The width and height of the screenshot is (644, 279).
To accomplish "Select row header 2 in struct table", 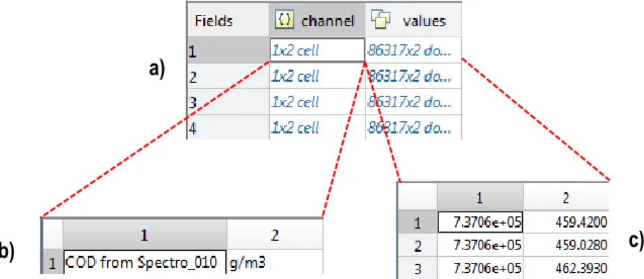I will (x=228, y=76).
